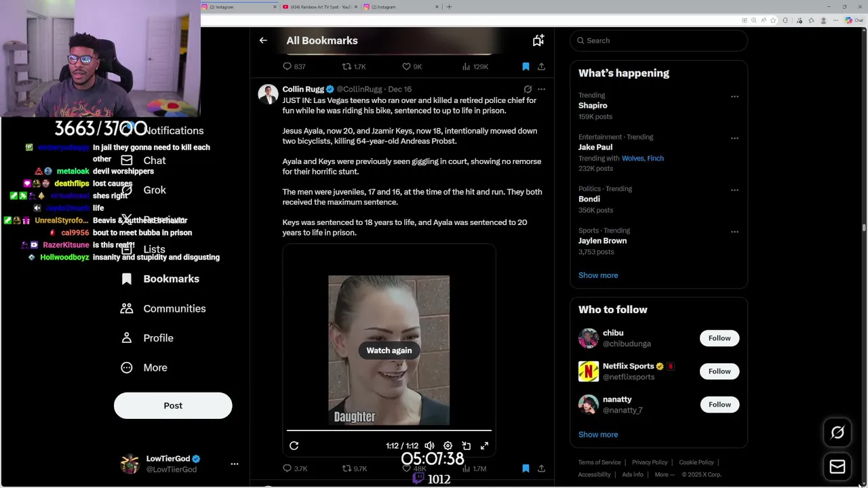Open more options for Shapiro trend
This screenshot has height=488, width=868.
coord(734,96)
